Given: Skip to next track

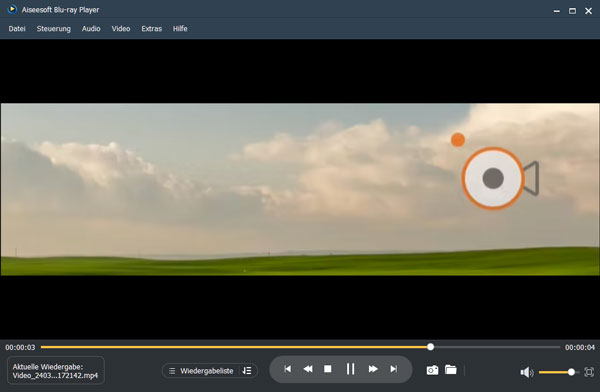Looking at the screenshot, I should [393, 369].
